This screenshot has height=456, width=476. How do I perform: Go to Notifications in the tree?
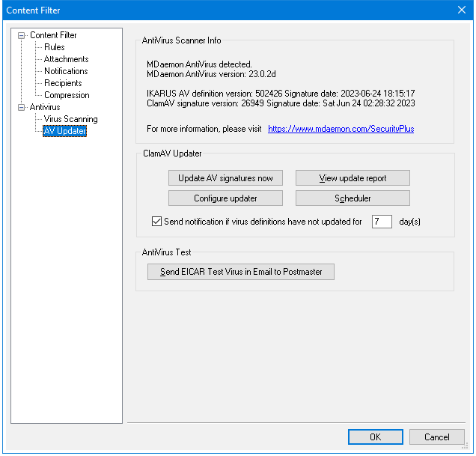[66, 71]
